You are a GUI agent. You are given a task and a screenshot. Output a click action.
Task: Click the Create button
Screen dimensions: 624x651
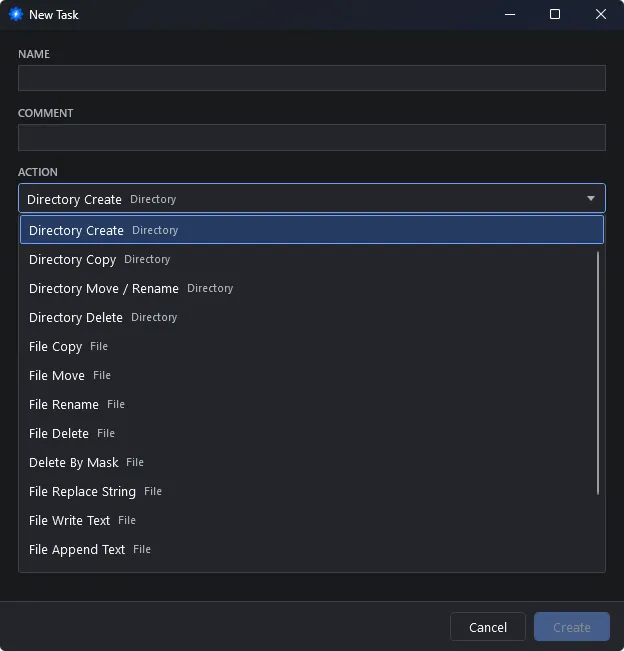[x=572, y=627]
